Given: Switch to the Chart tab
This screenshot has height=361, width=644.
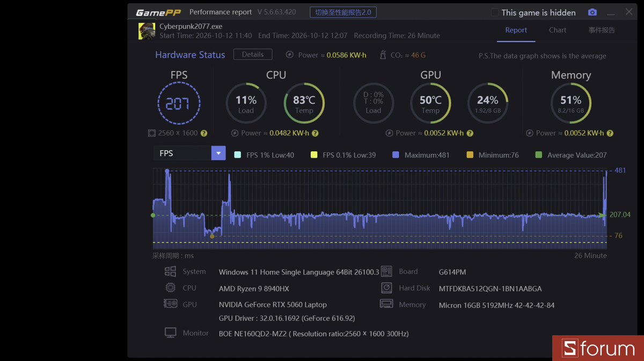Looking at the screenshot, I should pos(558,30).
